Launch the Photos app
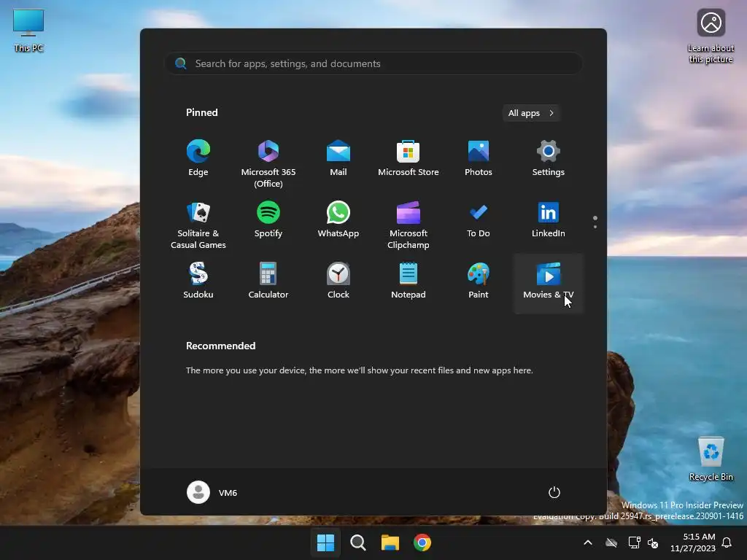Viewport: 747px width, 560px height. [x=479, y=158]
